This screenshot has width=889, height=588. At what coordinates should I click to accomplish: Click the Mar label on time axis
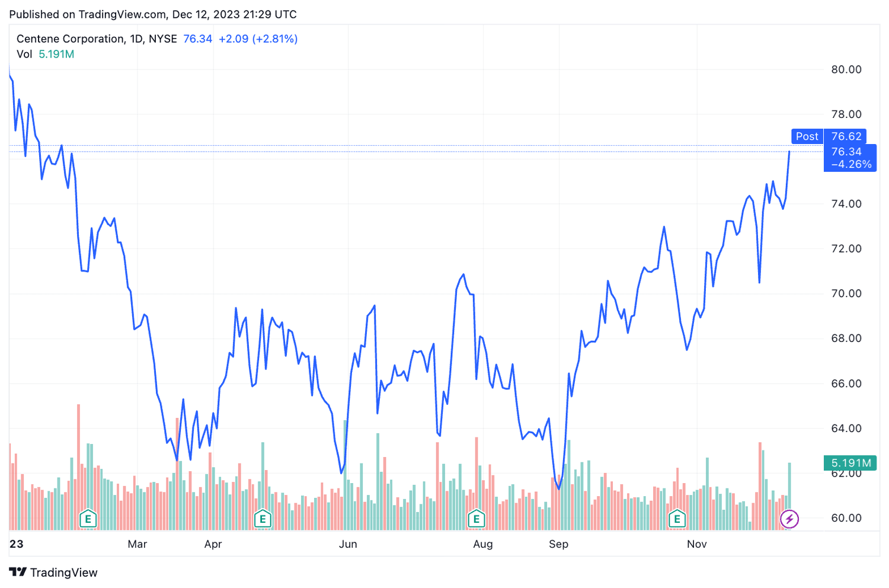pos(137,544)
